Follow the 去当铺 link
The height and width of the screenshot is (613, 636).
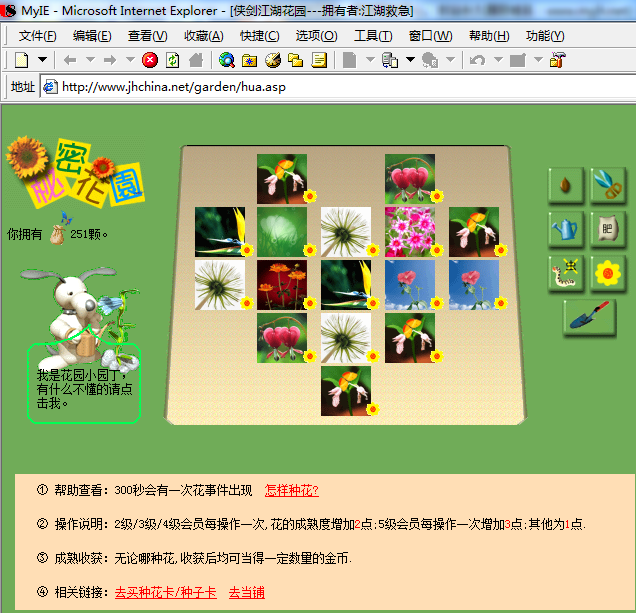coord(247,593)
